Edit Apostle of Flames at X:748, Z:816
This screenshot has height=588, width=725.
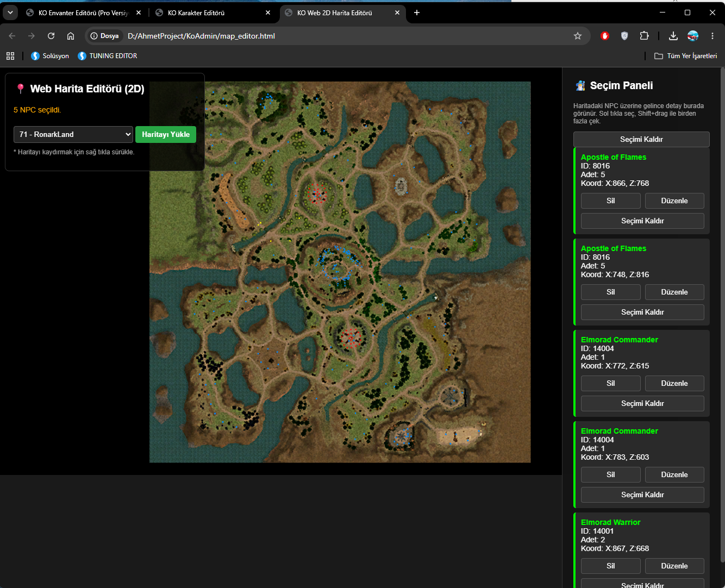point(674,292)
